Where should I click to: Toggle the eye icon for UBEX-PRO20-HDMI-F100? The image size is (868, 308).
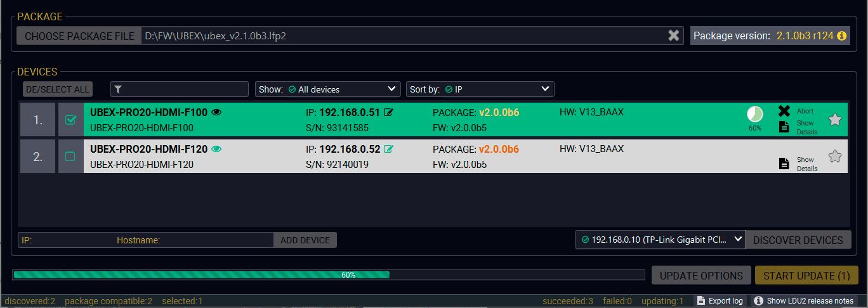[216, 113]
